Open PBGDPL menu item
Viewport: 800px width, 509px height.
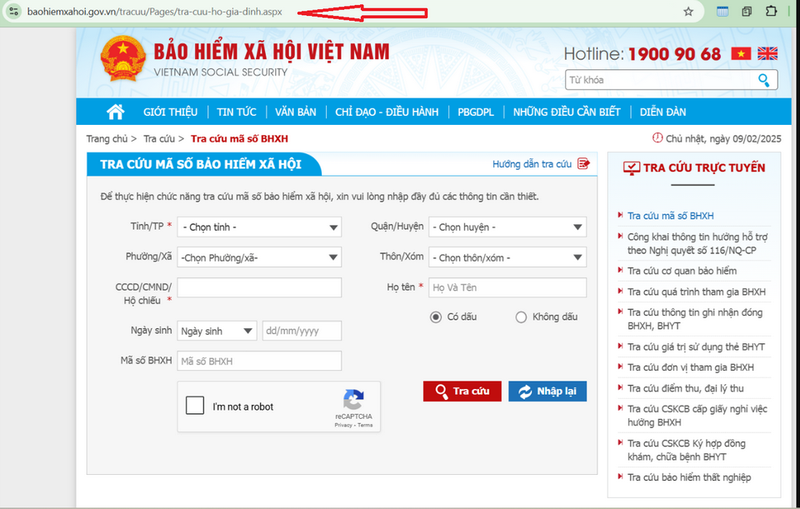click(x=476, y=112)
